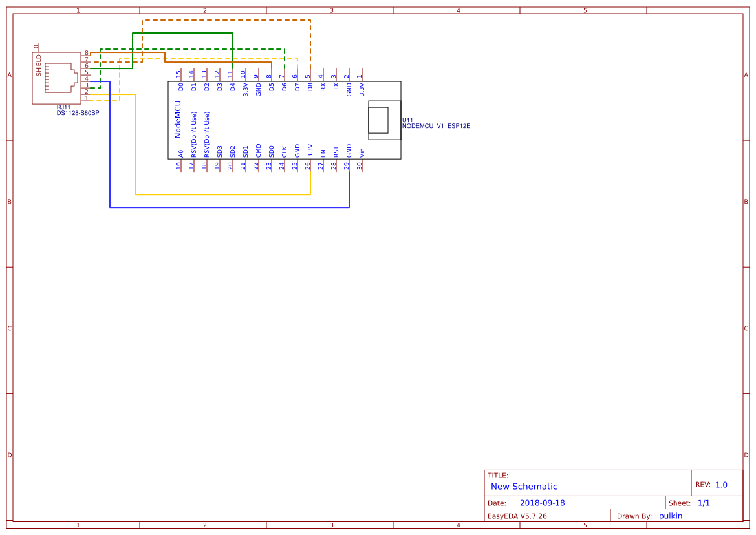Image resolution: width=756 pixels, height=535 pixels.
Task: Select the D6 pin label
Action: click(x=285, y=87)
